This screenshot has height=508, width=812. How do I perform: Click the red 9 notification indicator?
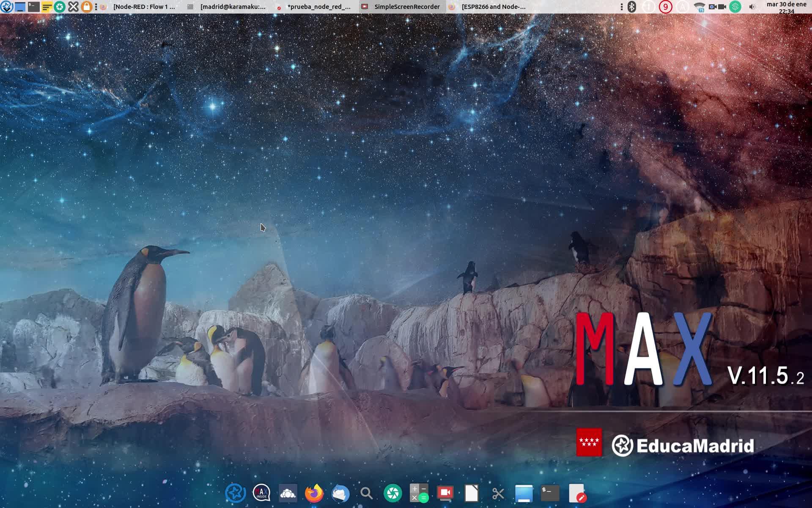(x=666, y=7)
